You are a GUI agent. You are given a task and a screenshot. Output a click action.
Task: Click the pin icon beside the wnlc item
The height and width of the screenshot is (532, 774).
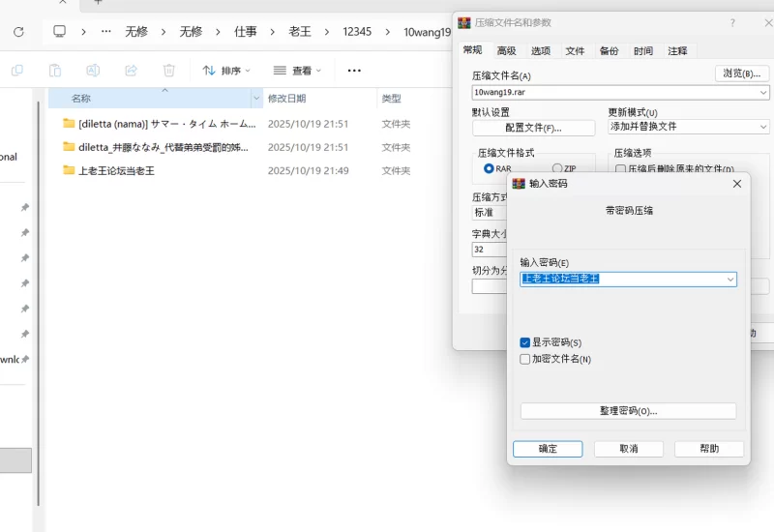click(25, 359)
